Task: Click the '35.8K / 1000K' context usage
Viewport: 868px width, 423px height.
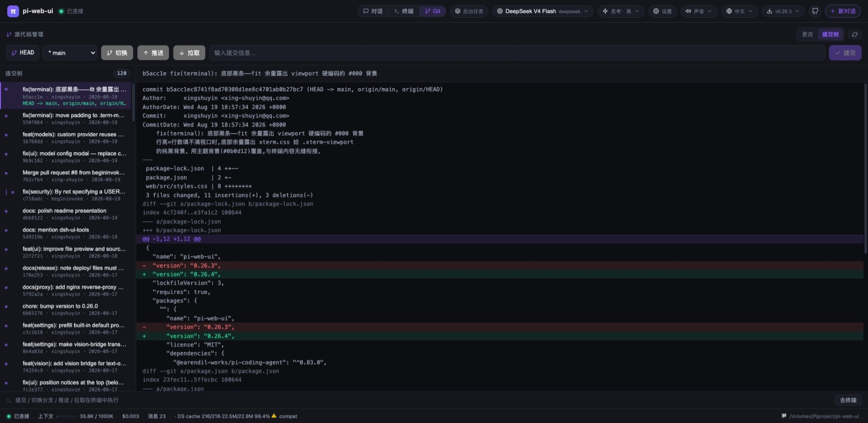Action: point(96,416)
